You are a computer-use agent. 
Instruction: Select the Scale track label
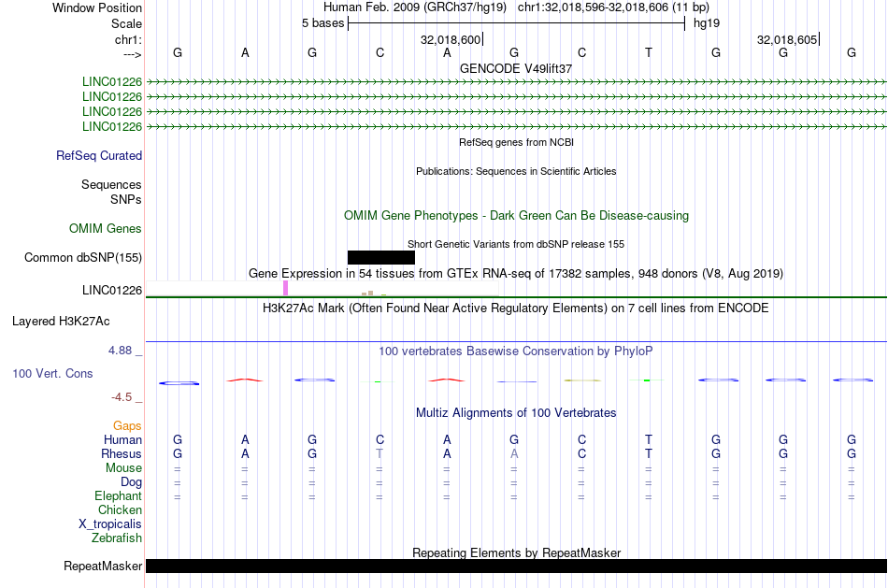tap(126, 23)
